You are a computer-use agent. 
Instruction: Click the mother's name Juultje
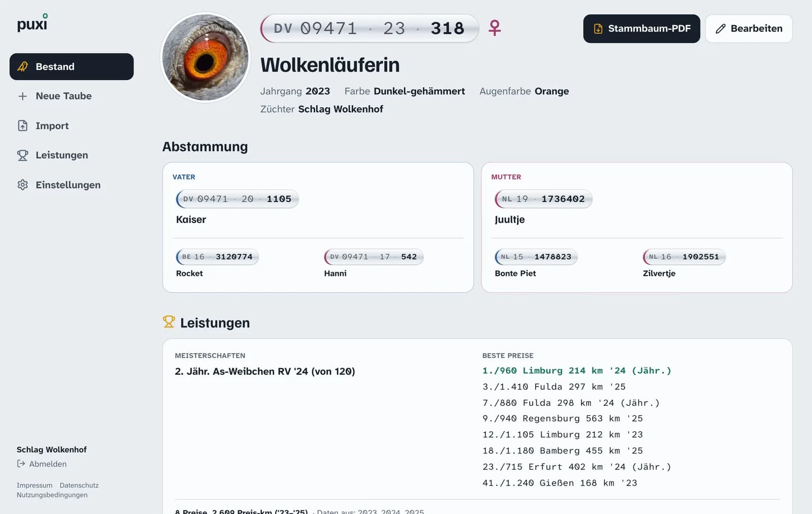pos(510,219)
